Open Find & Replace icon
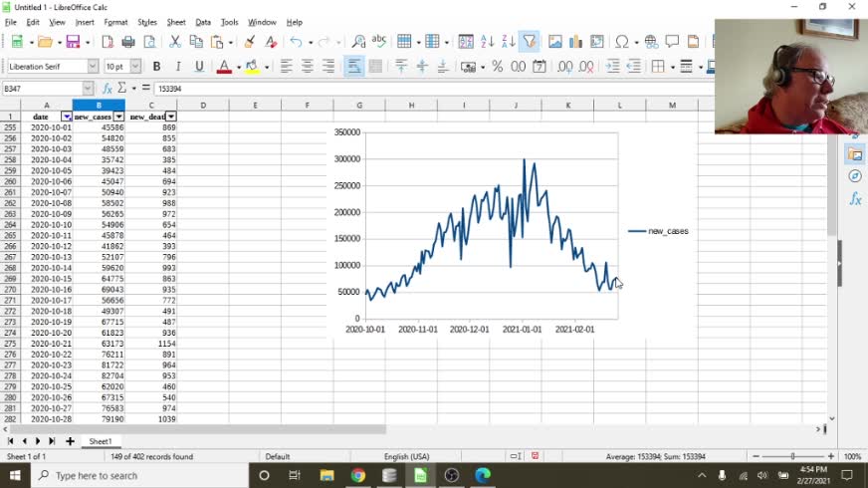Viewport: 868px width, 488px height. (358, 42)
